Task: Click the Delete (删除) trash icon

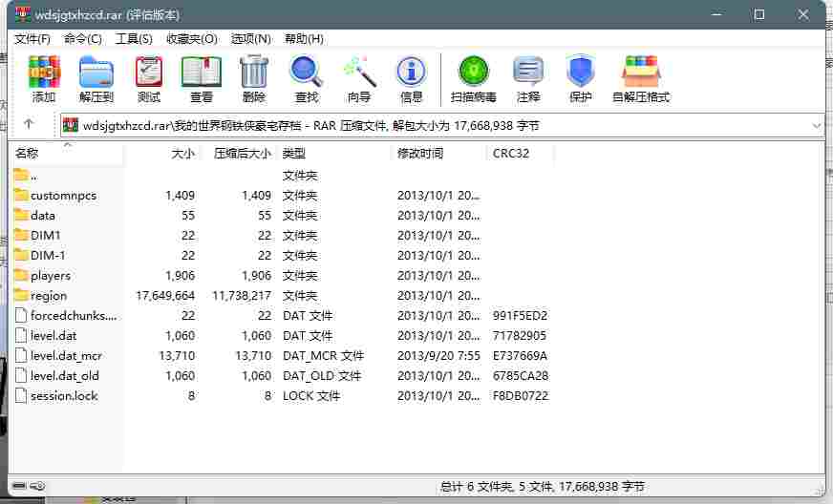Action: 254,73
